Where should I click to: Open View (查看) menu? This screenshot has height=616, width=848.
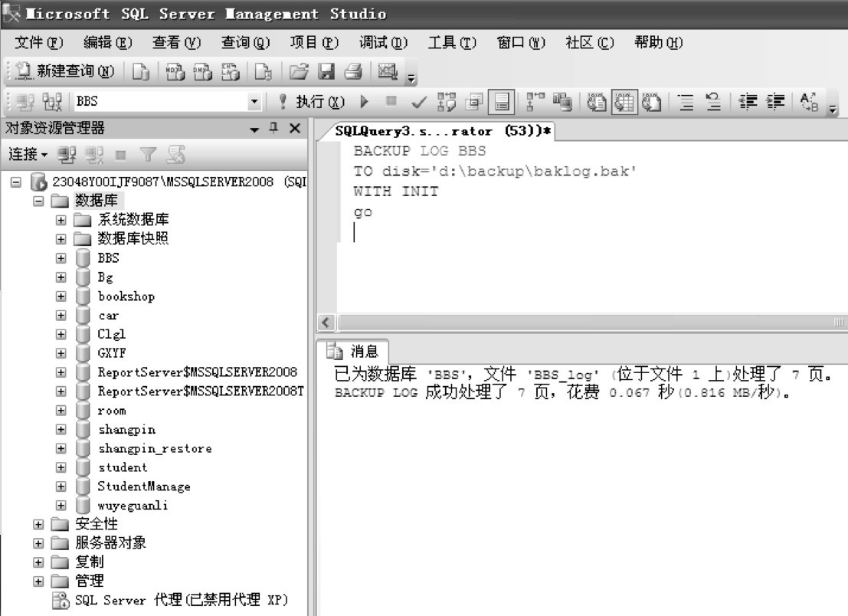(176, 42)
